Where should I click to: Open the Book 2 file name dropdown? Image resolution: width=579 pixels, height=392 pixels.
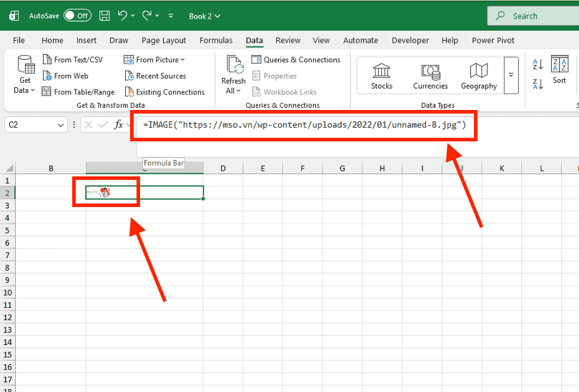pos(204,16)
